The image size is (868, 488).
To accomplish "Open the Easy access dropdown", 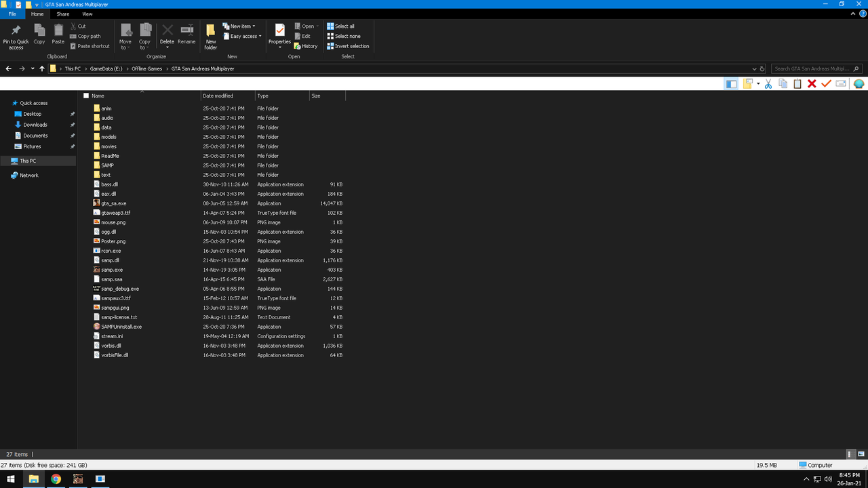I will click(x=241, y=37).
